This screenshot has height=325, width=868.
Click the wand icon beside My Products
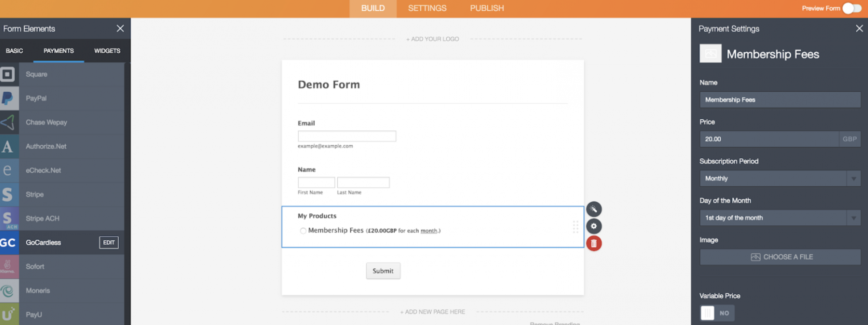pyautogui.click(x=594, y=209)
